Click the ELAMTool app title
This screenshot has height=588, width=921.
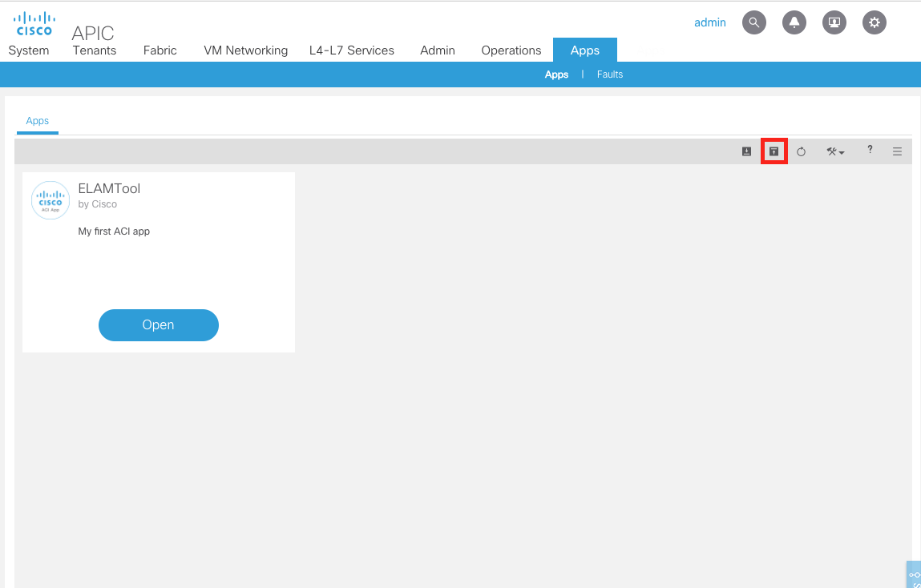click(x=109, y=188)
